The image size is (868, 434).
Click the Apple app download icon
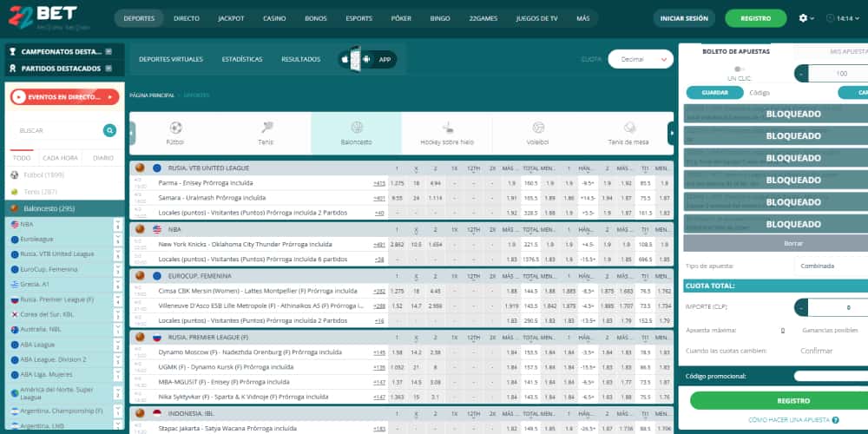(345, 59)
